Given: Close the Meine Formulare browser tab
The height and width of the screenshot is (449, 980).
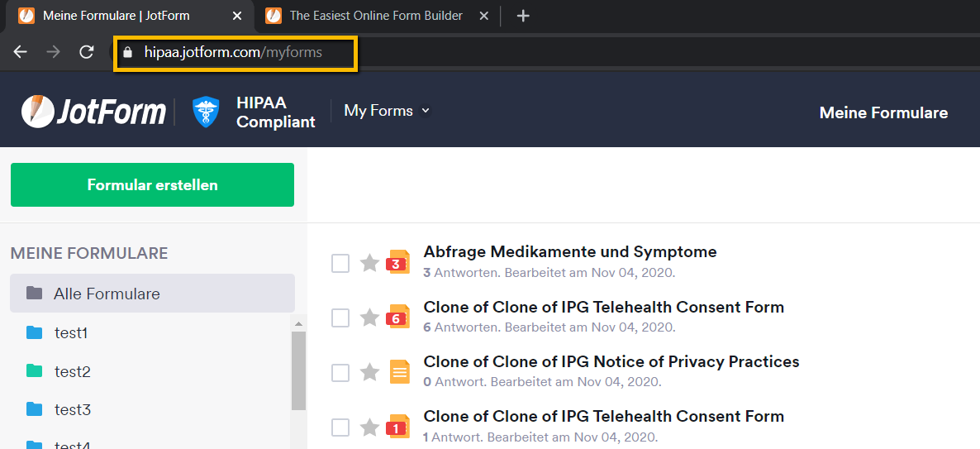Looking at the screenshot, I should [237, 16].
